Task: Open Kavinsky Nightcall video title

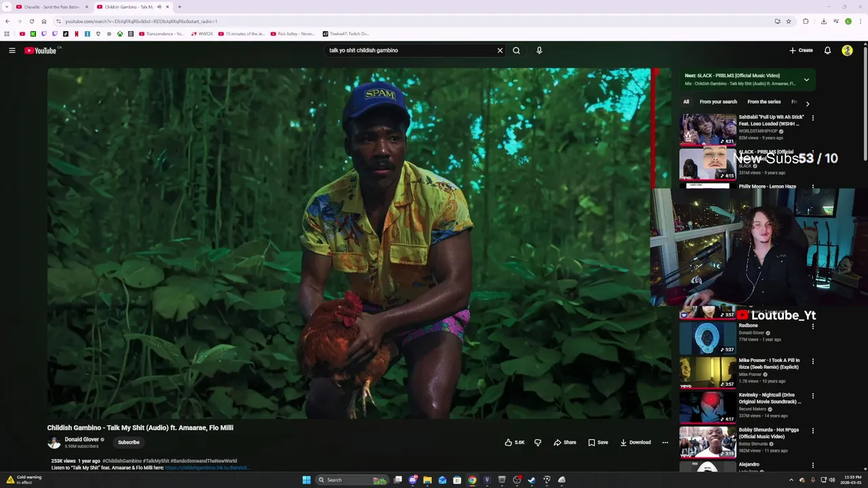Action: pos(769,399)
